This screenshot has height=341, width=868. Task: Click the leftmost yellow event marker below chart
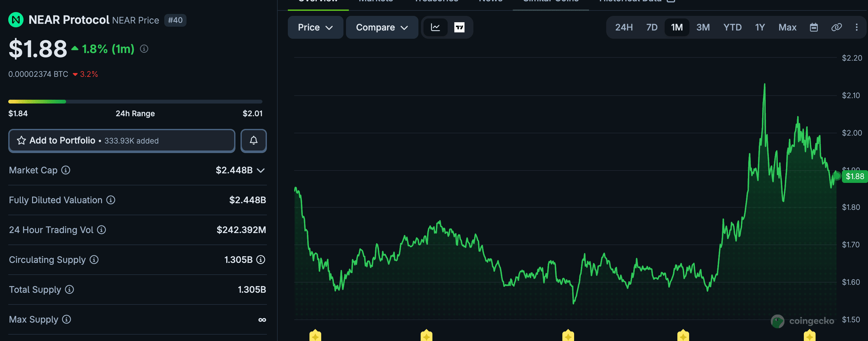click(x=315, y=335)
